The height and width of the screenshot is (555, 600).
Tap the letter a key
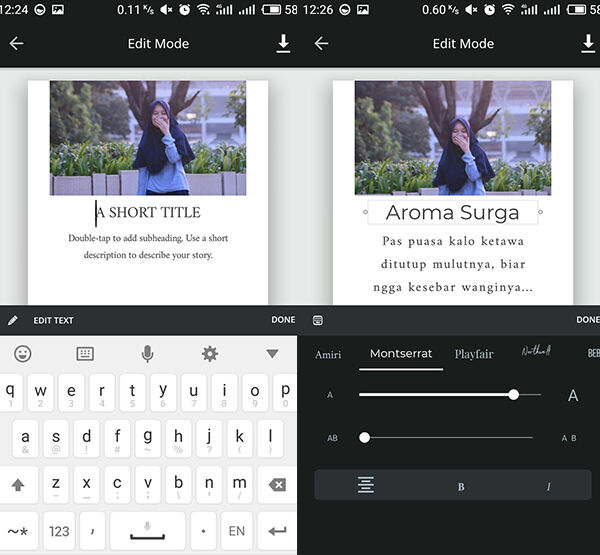point(25,439)
